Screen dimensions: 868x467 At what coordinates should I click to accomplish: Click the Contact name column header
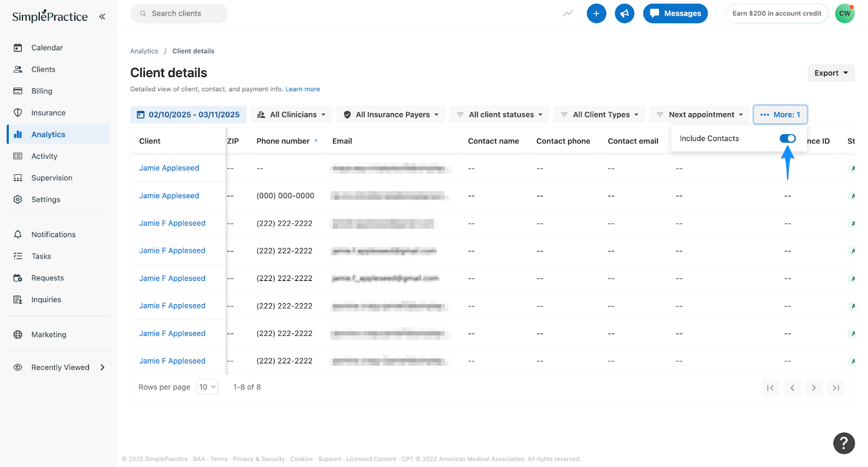pyautogui.click(x=494, y=141)
